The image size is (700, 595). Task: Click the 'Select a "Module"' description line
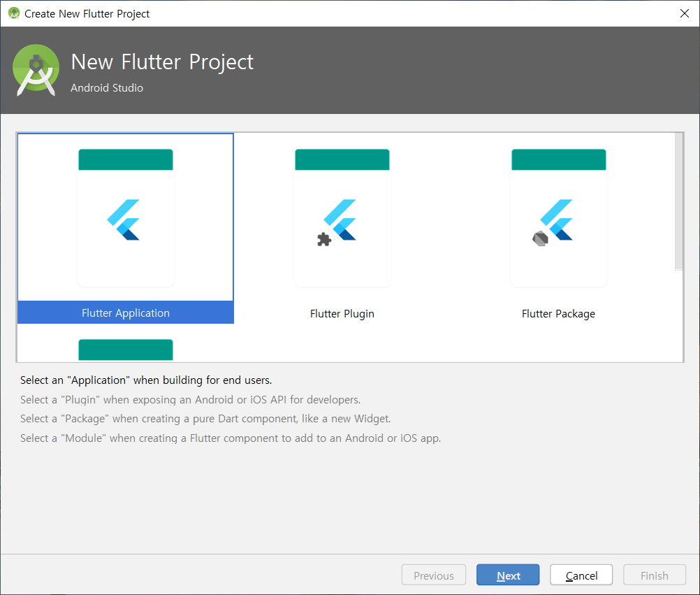pos(231,438)
